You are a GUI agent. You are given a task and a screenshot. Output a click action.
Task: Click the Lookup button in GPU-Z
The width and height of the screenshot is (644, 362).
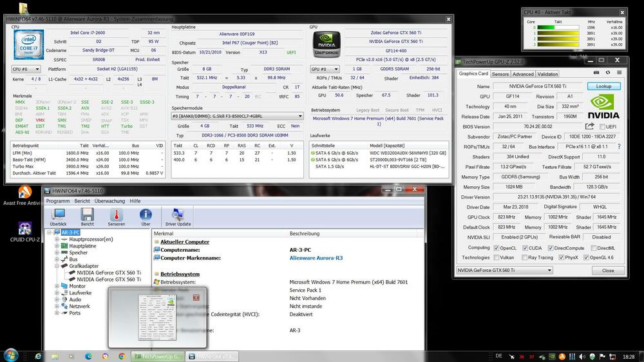603,86
